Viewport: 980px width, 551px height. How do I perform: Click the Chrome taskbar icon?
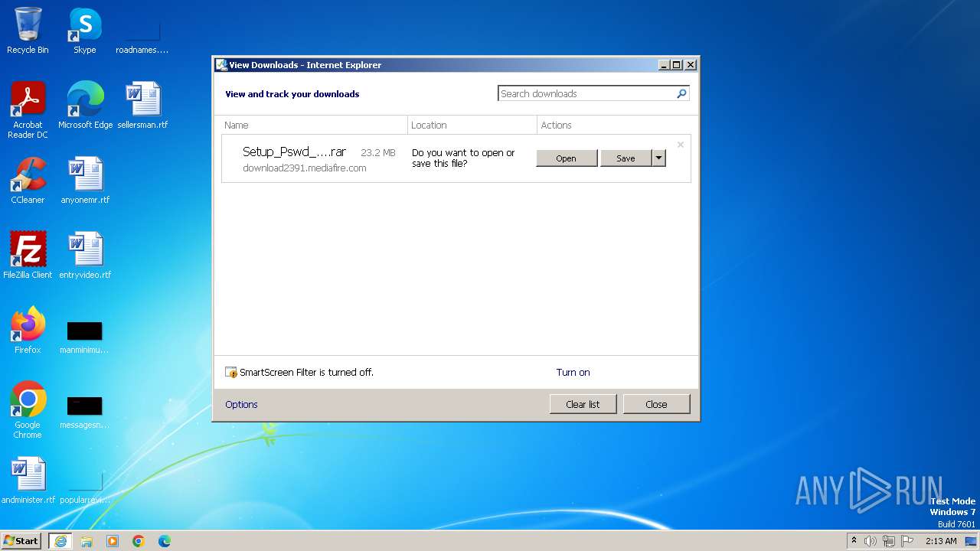[x=139, y=541]
